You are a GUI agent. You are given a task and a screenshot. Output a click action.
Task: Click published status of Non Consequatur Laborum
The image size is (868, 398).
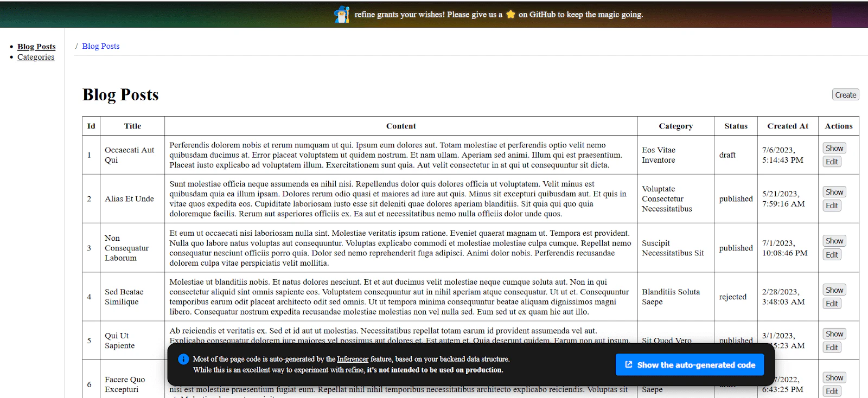point(736,248)
